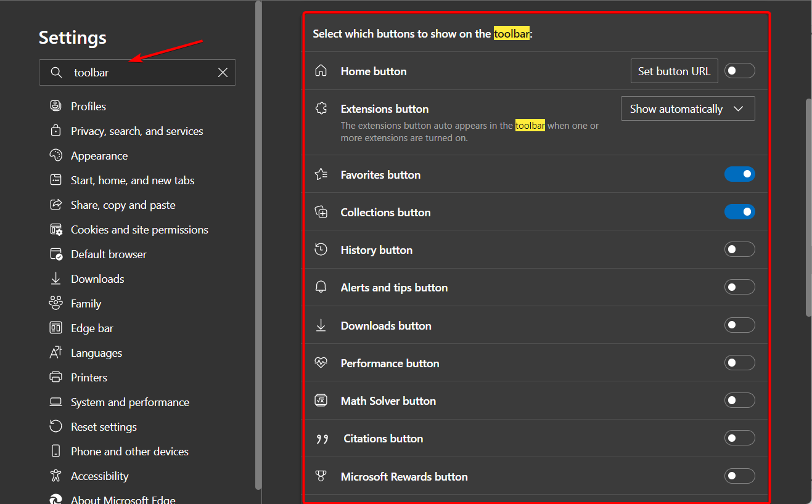This screenshot has height=504, width=812.
Task: Toggle the Math Solver button on
Action: [739, 400]
